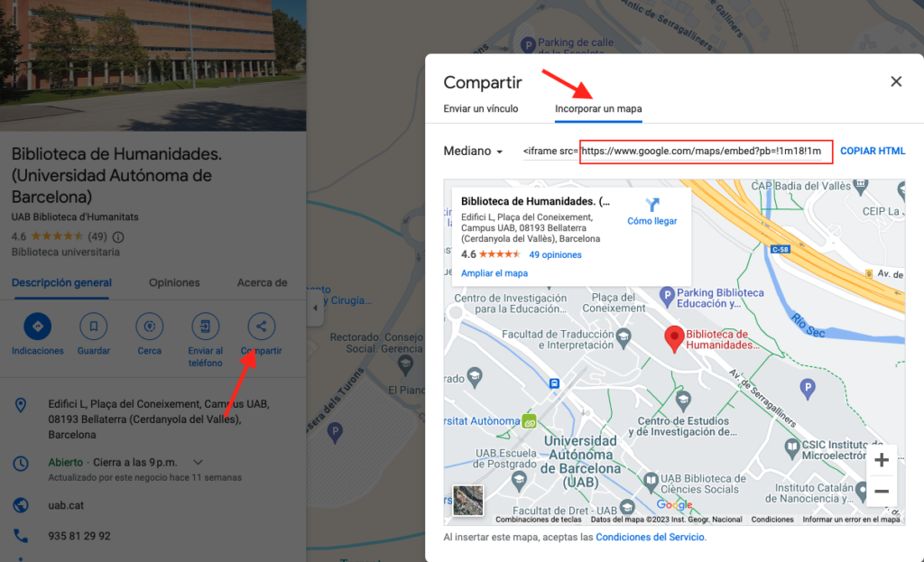Expand the opening hours chevron
924x562 pixels.
coord(199,463)
